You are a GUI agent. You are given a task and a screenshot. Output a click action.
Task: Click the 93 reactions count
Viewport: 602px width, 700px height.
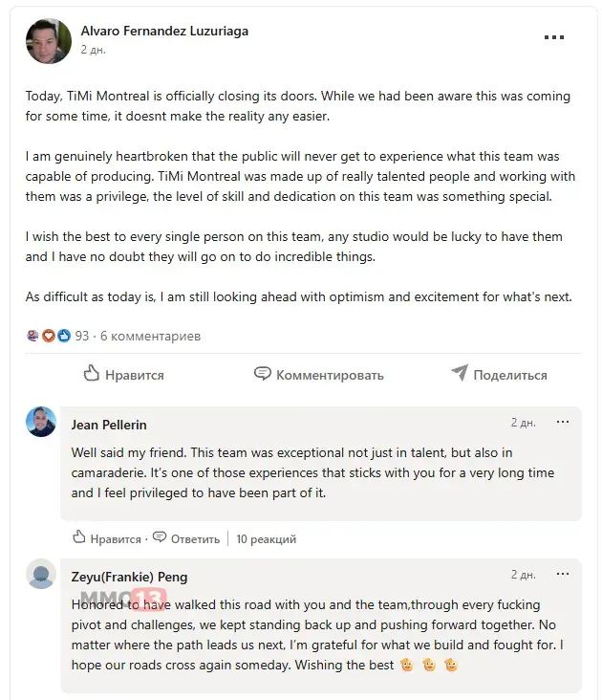tap(82, 336)
